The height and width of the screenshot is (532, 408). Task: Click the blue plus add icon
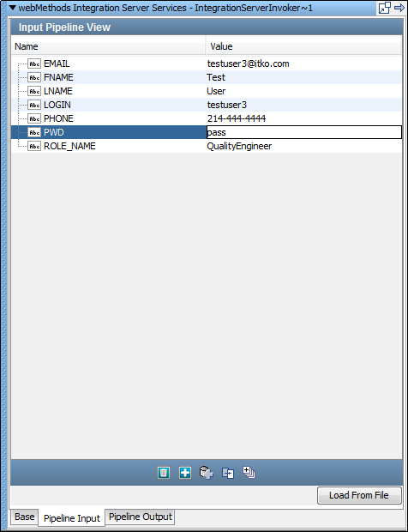click(184, 473)
